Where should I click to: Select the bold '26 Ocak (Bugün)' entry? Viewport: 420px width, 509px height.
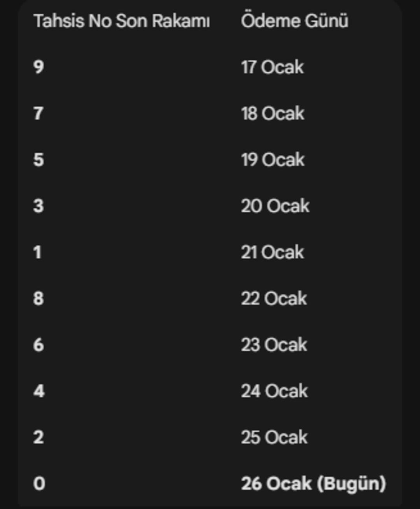[x=313, y=484]
